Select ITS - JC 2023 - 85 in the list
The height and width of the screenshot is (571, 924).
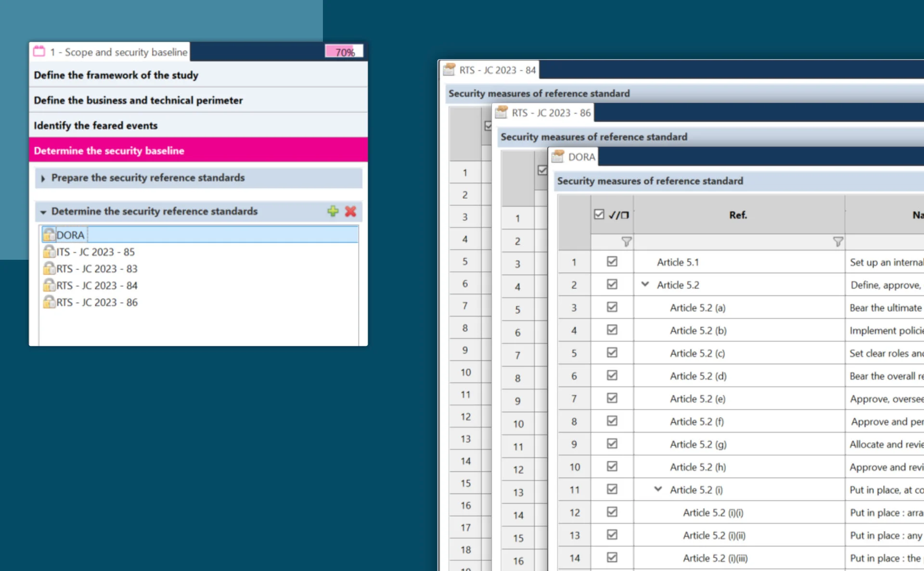click(x=200, y=252)
